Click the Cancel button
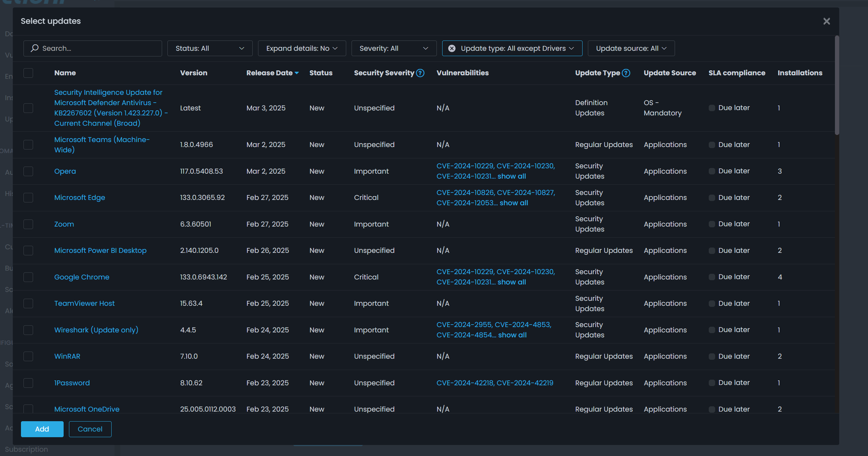 click(x=90, y=429)
